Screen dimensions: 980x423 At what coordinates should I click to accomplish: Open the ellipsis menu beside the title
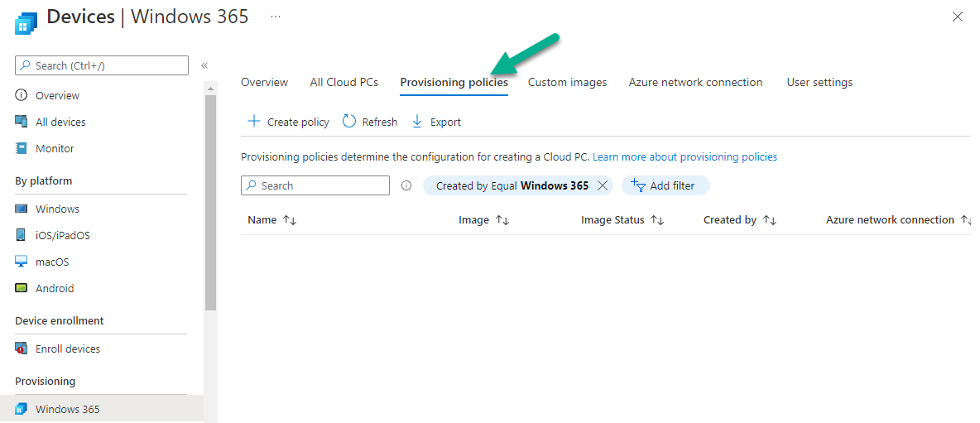[x=275, y=17]
